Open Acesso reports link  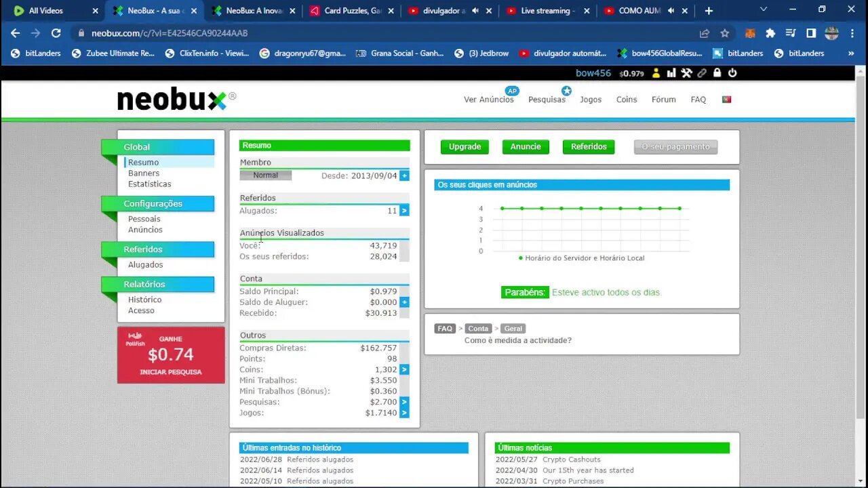pyautogui.click(x=141, y=310)
